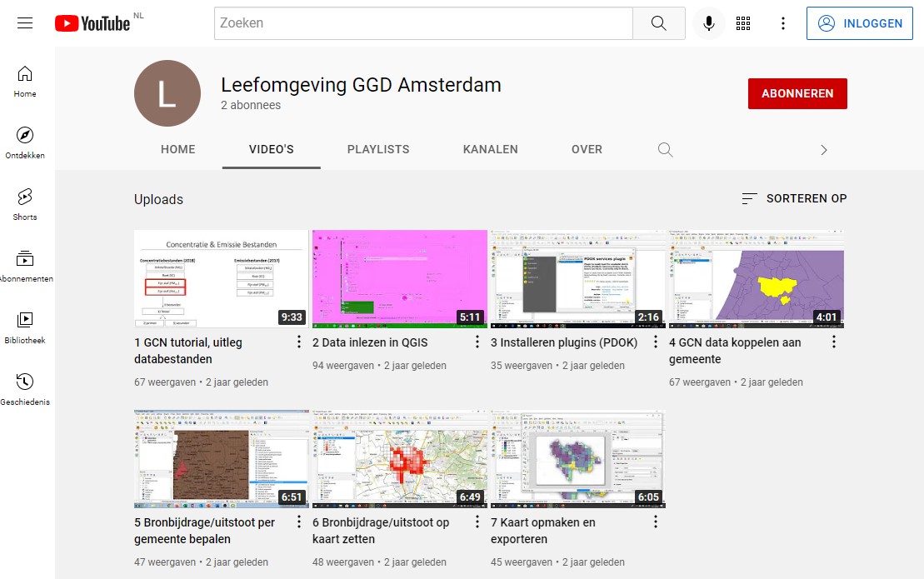Open options for '2 Data inlezen in QGIS'
924x579 pixels.
click(x=477, y=342)
